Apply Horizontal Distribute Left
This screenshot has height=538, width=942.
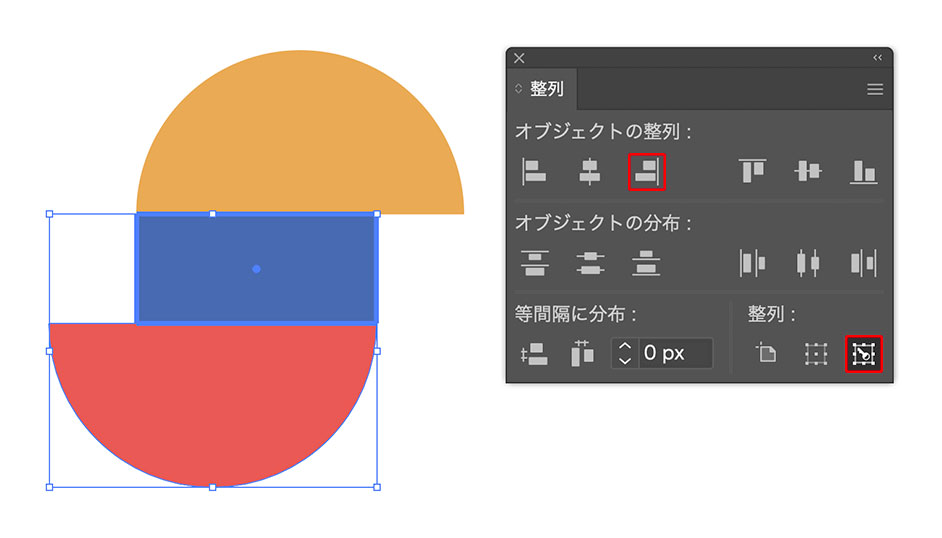(752, 263)
